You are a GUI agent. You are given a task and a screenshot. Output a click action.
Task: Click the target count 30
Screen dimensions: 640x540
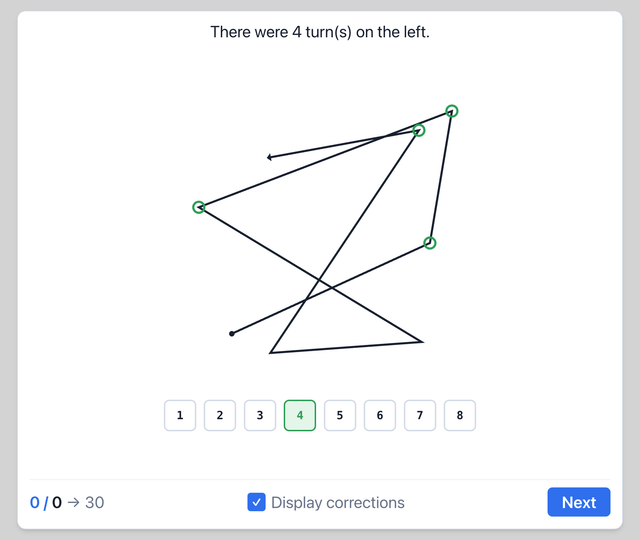click(x=95, y=502)
